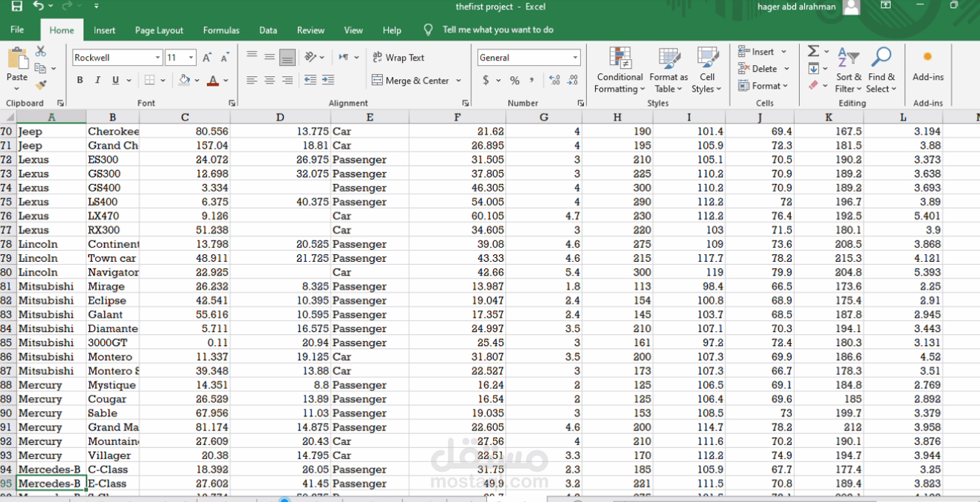
Task: Click the AutoSum sigma icon
Action: click(813, 51)
